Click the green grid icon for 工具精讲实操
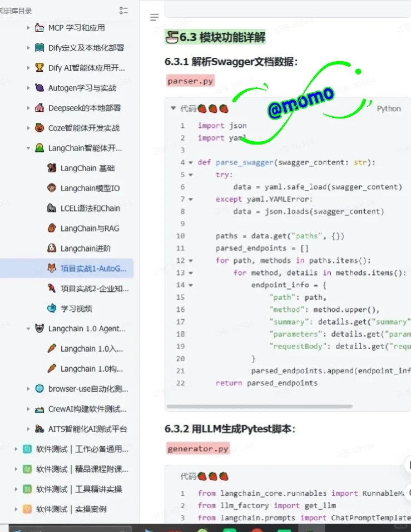 pyautogui.click(x=27, y=489)
